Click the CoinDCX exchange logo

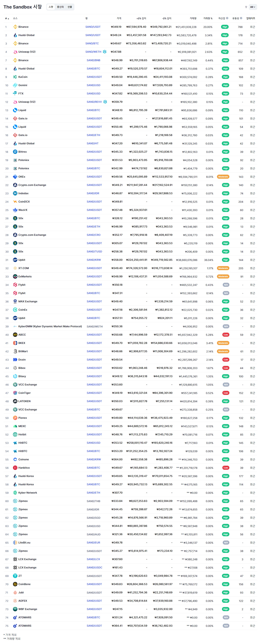pos(15,201)
